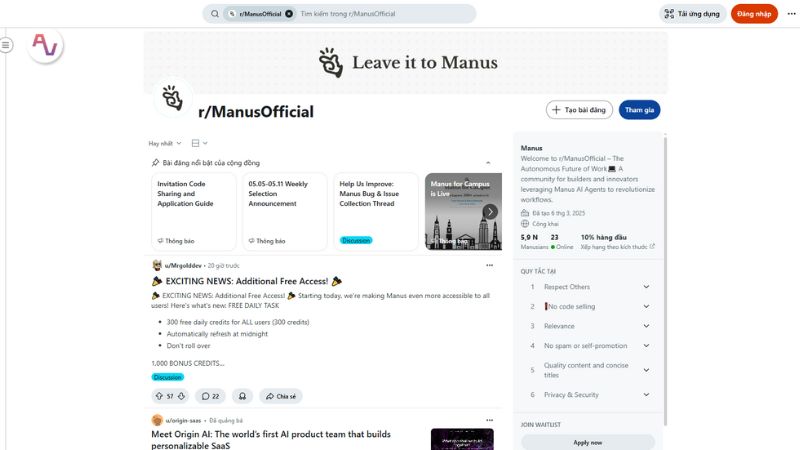
Task: Click the r/ManusOfficial community title
Action: tap(256, 112)
